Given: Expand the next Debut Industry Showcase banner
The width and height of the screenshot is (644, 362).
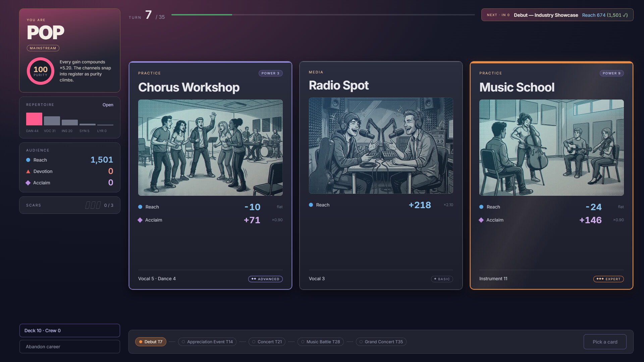Looking at the screenshot, I should [x=557, y=15].
